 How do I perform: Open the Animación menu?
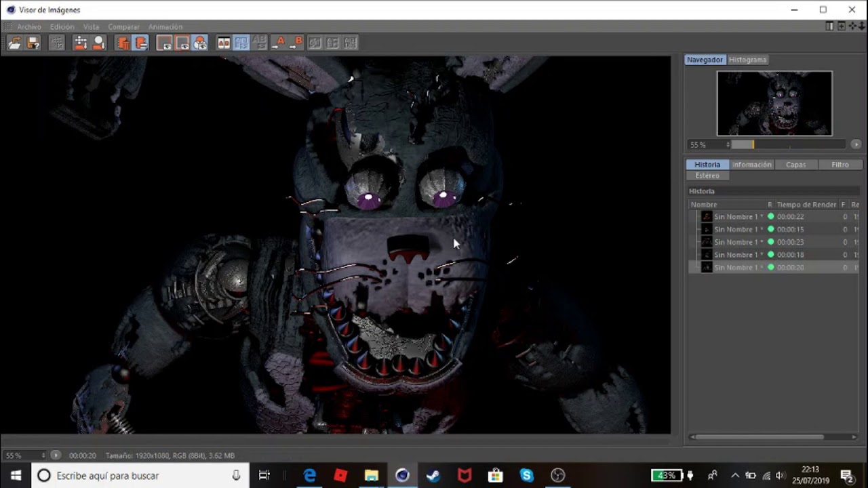coord(165,26)
